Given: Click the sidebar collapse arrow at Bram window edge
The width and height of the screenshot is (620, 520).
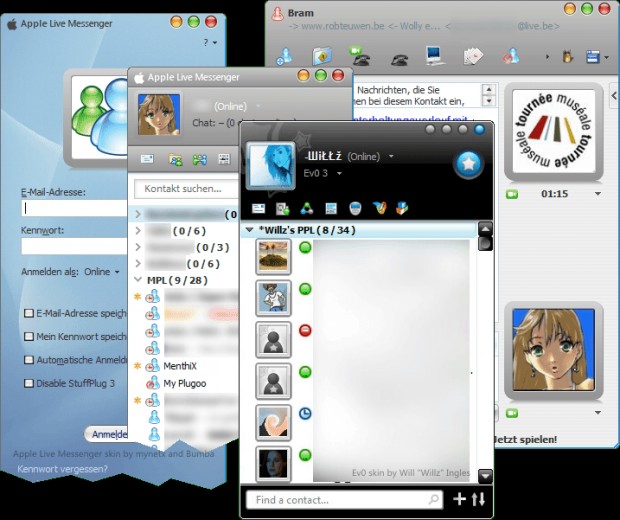Looking at the screenshot, I should click(x=614, y=95).
